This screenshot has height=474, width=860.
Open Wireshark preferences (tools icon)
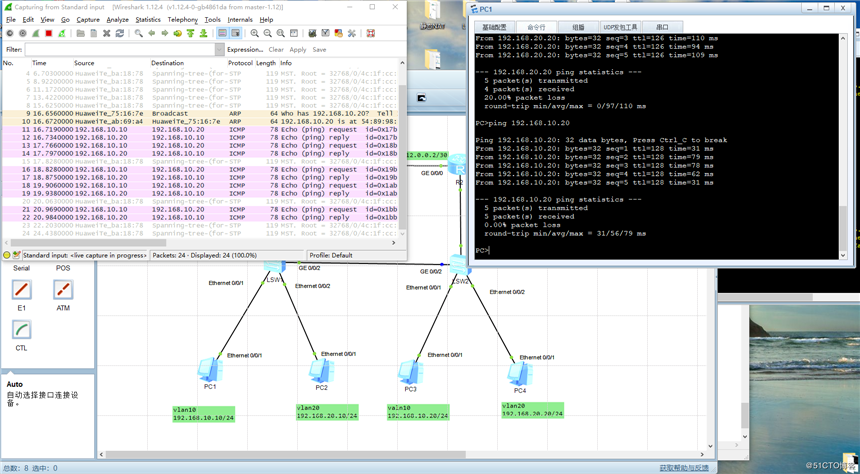pos(352,33)
